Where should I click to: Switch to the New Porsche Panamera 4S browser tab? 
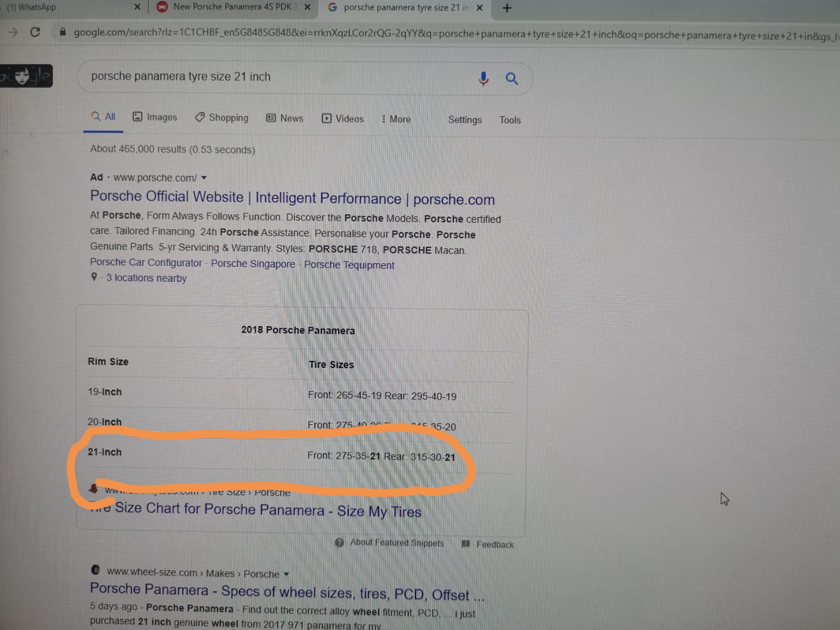(231, 7)
